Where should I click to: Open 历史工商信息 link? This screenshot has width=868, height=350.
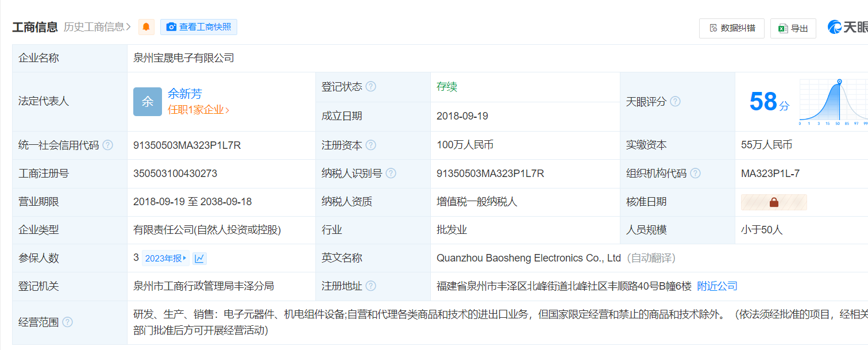click(x=97, y=27)
